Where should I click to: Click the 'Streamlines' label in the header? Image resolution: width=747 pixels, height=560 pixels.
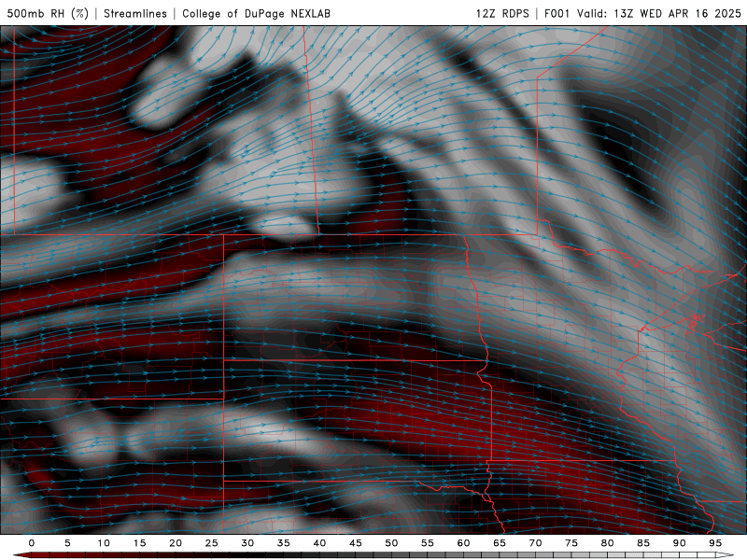pyautogui.click(x=135, y=13)
